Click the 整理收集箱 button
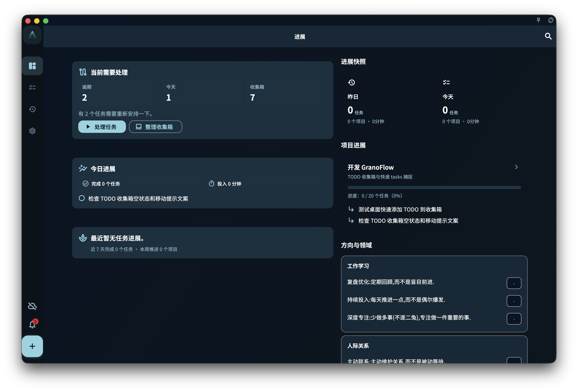This screenshot has height=392, width=578. click(x=155, y=127)
